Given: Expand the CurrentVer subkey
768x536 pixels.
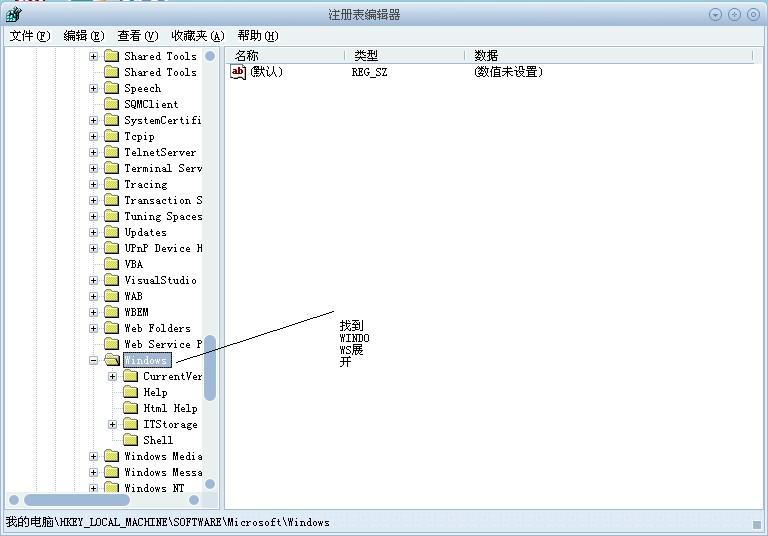Looking at the screenshot, I should point(113,376).
